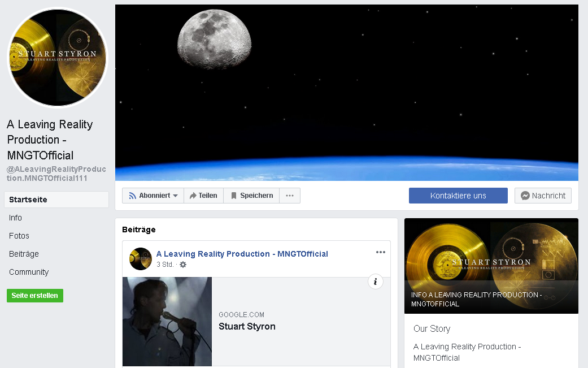588x368 pixels.
Task: Open Community in the sidebar
Action: [x=29, y=272]
